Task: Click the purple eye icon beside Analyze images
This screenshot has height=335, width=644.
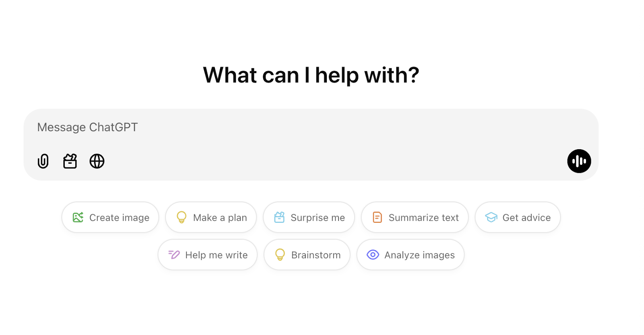Action: [x=373, y=255]
